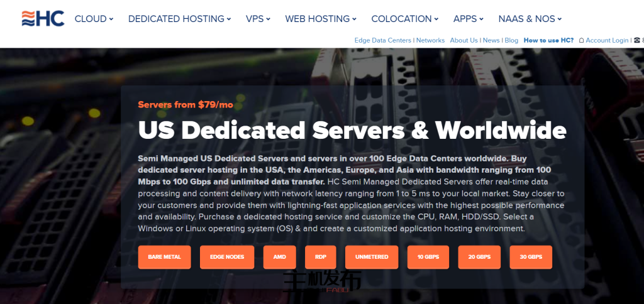Expand the Apps dropdown

469,19
